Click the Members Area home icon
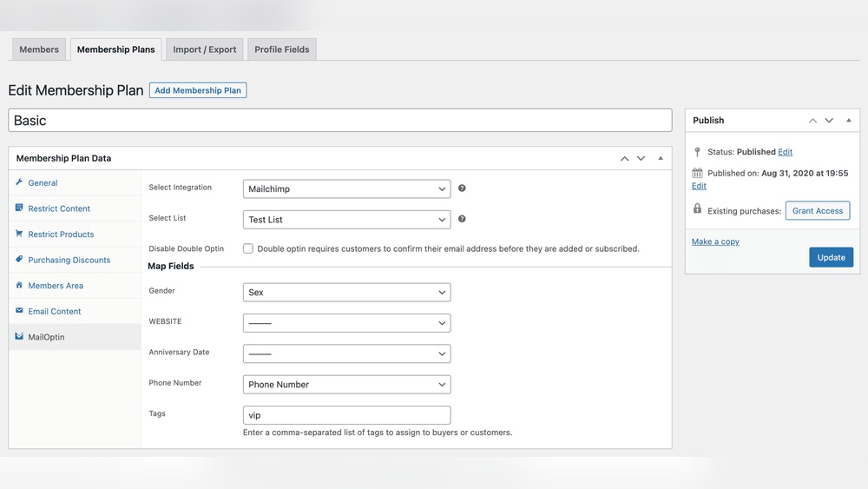The height and width of the screenshot is (489, 868). pos(19,285)
